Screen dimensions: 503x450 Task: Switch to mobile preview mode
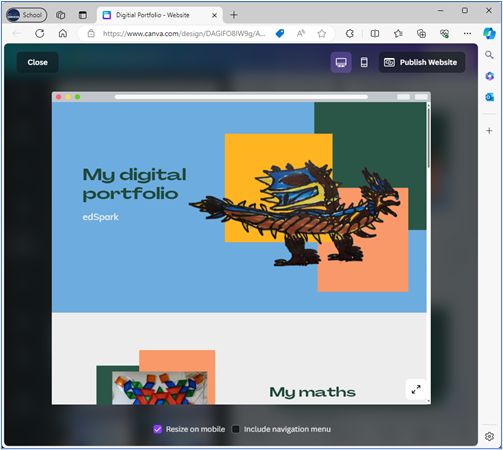(x=364, y=62)
